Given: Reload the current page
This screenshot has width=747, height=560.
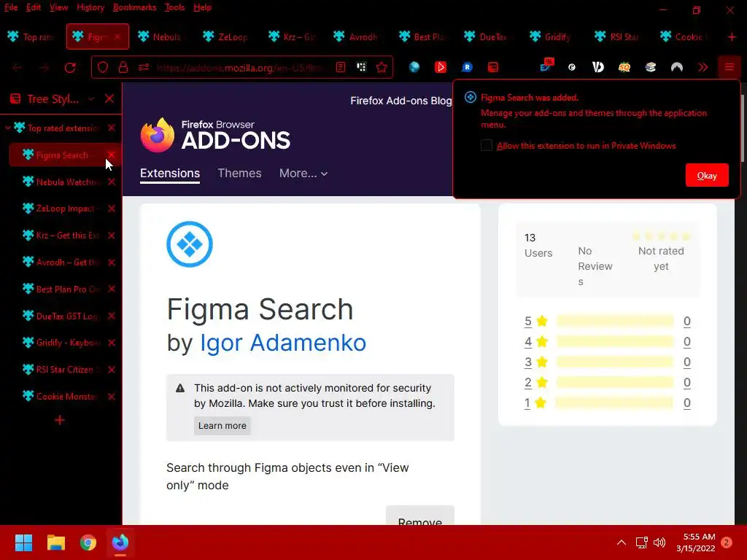Looking at the screenshot, I should click(70, 68).
